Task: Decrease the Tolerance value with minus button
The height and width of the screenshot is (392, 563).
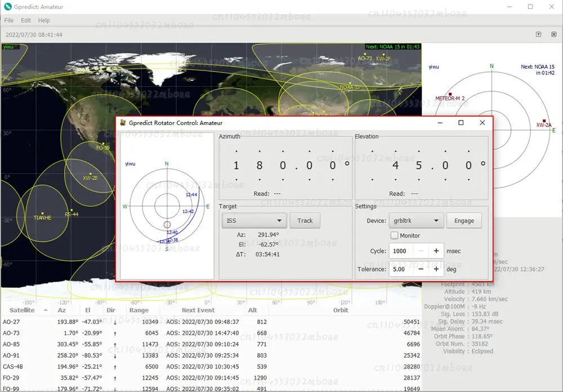Action: click(421, 269)
